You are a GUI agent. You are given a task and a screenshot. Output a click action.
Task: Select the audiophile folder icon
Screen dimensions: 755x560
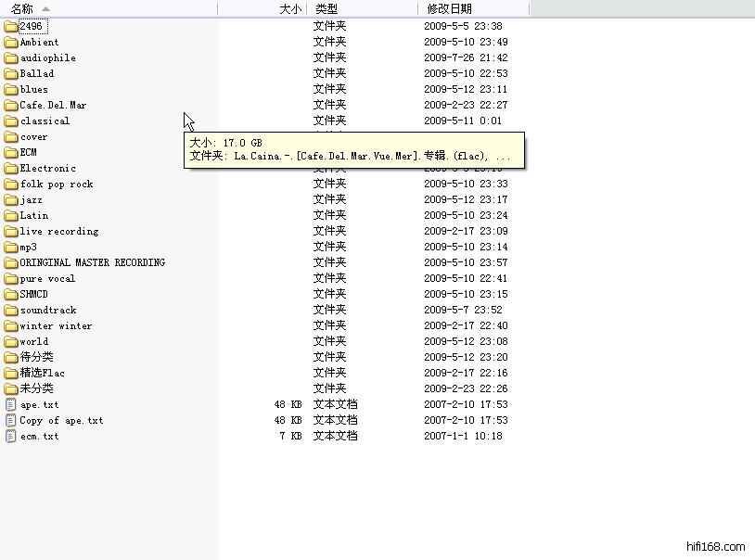[x=11, y=57]
